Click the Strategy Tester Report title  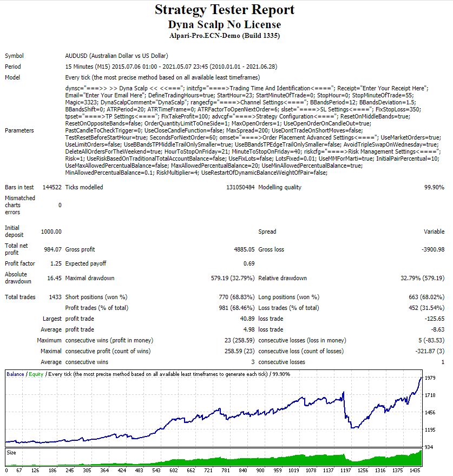[x=225, y=10]
